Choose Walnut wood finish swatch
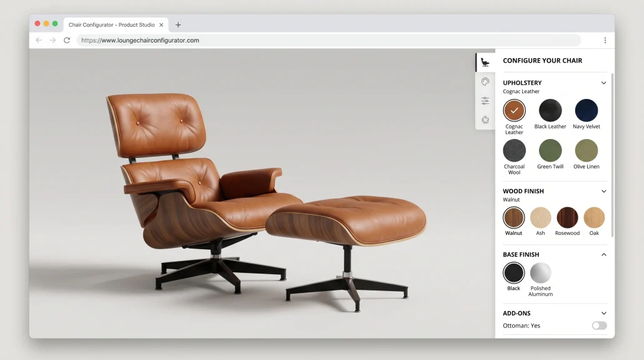This screenshot has width=644, height=360. pos(514,217)
